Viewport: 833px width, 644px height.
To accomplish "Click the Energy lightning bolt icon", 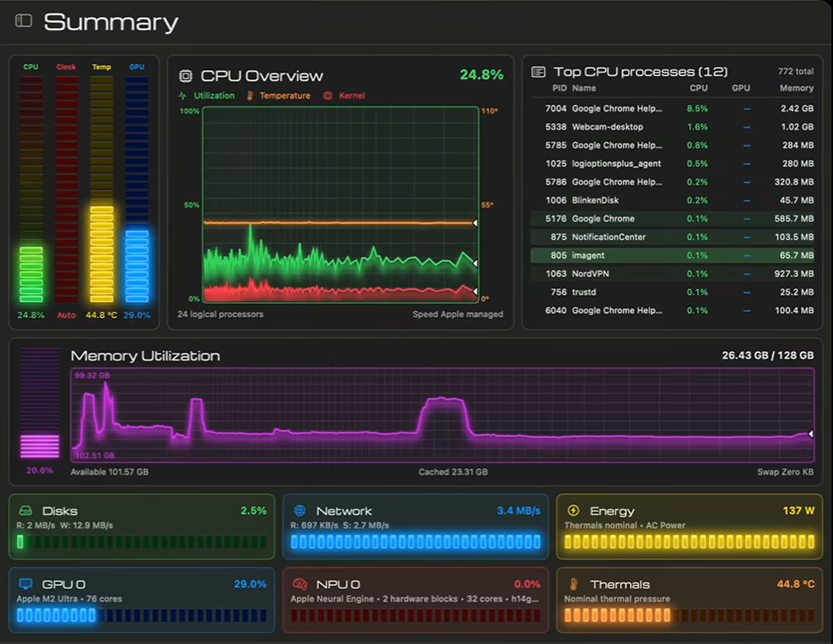I will [573, 511].
